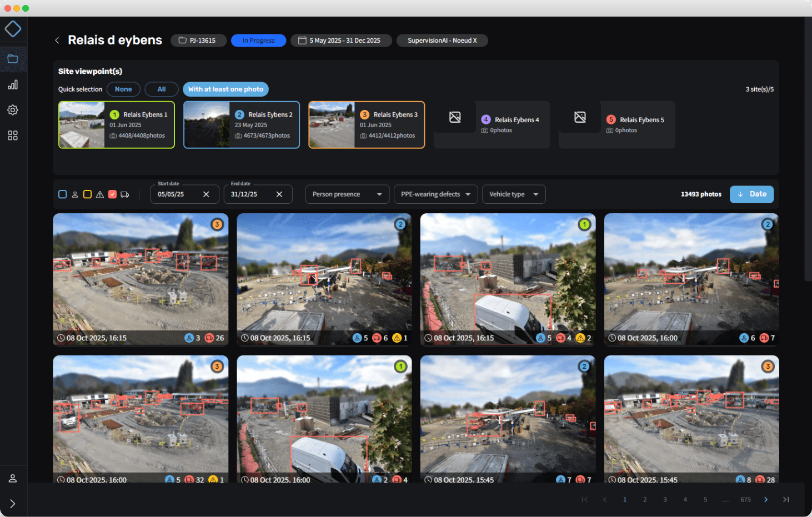
Task: Clear the Start date with the X icon
Action: point(206,194)
